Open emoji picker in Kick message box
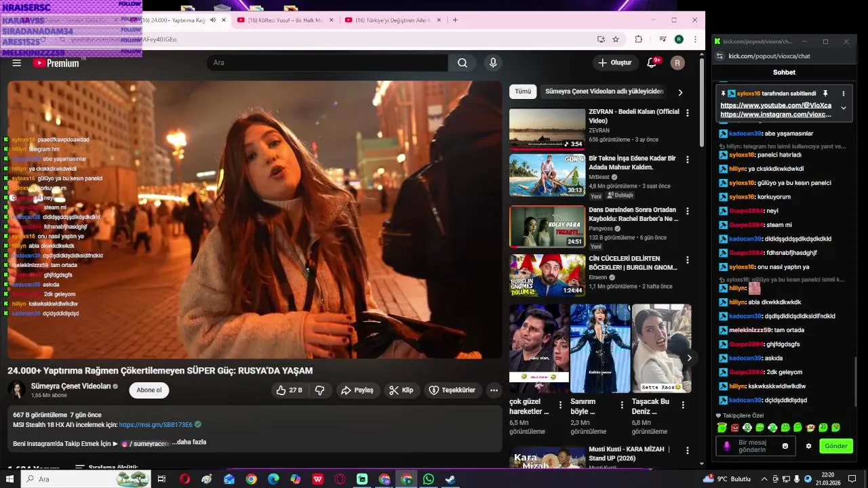The height and width of the screenshot is (488, 868). point(785,446)
